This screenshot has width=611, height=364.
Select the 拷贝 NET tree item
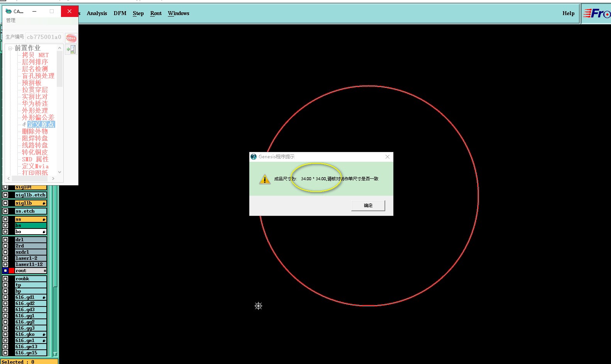pyautogui.click(x=35, y=55)
